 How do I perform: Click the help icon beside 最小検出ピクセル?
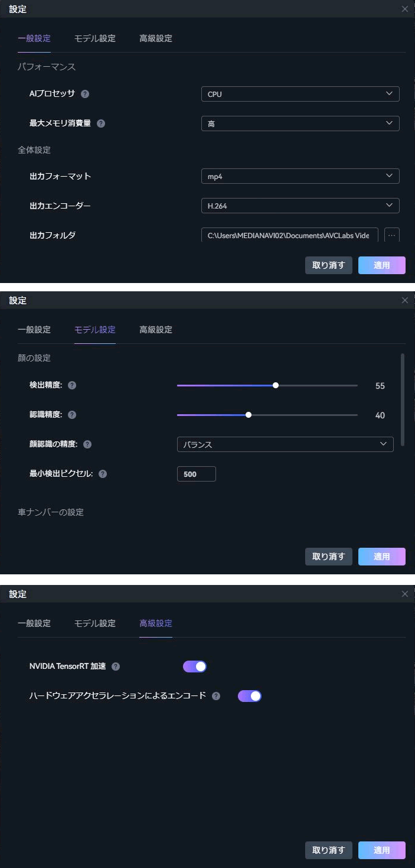click(x=103, y=474)
